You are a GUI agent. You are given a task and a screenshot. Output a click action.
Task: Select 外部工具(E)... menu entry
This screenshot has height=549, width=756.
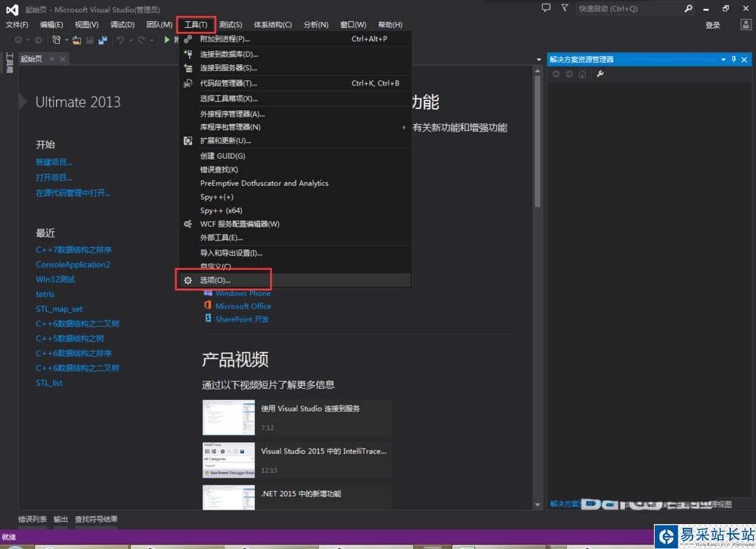click(296, 238)
